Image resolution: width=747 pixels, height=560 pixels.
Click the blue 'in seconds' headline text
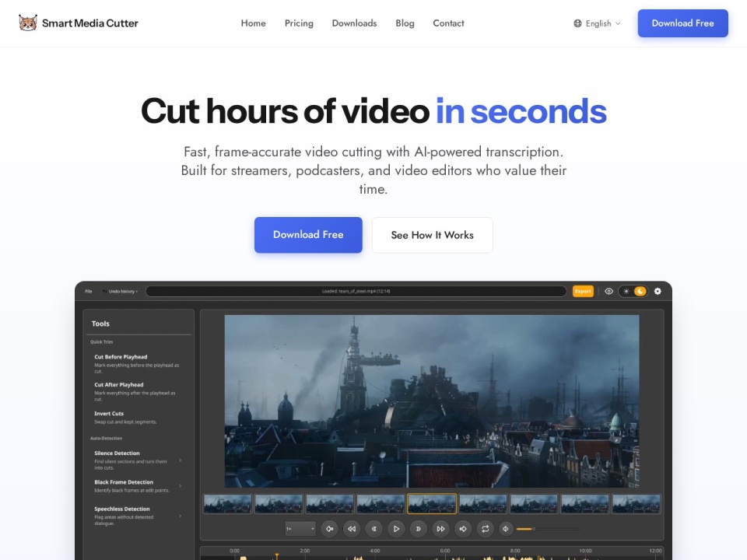tap(521, 111)
